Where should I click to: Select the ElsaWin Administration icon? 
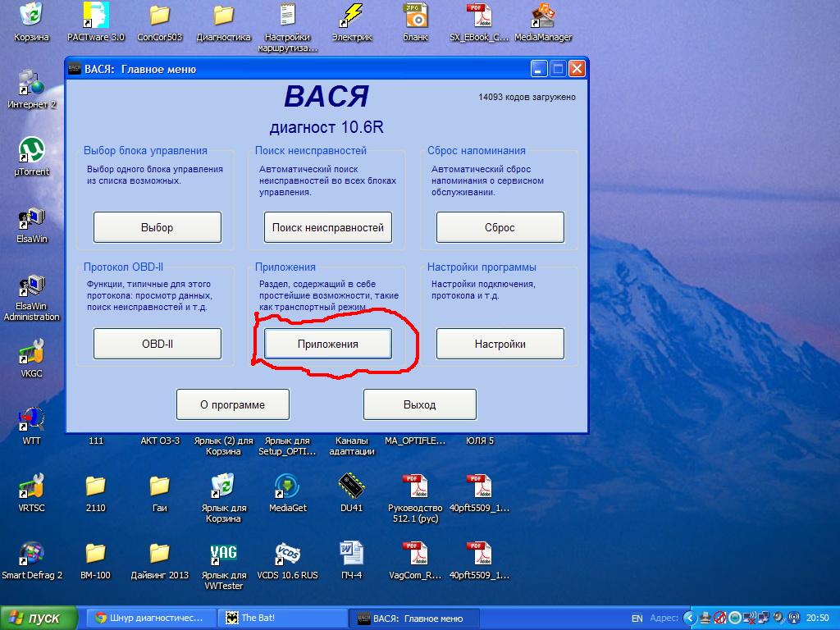click(31, 285)
